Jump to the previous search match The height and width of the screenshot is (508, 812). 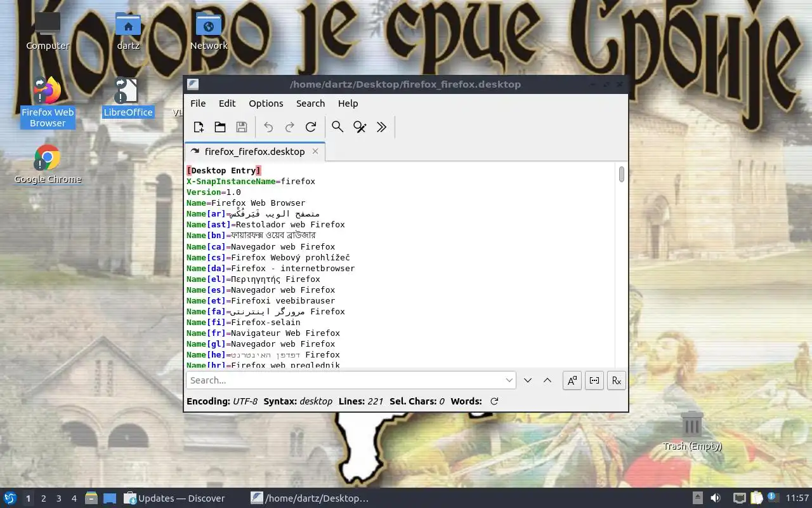point(547,380)
